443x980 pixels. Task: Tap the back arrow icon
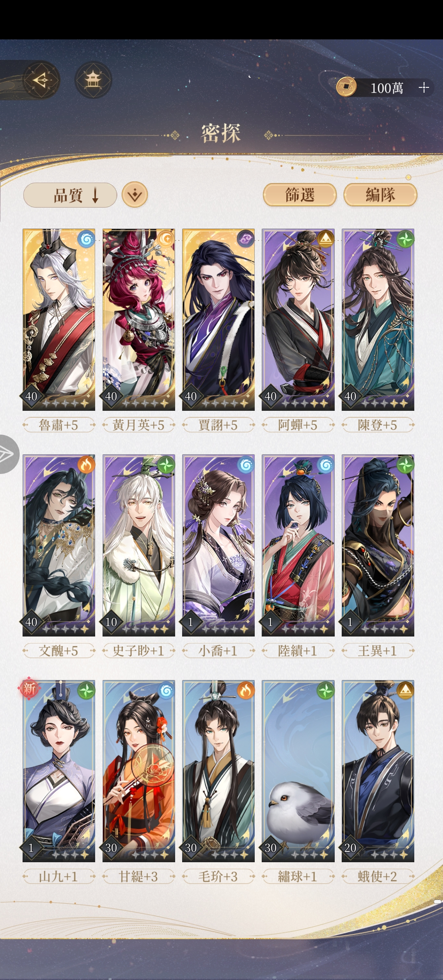(x=41, y=80)
